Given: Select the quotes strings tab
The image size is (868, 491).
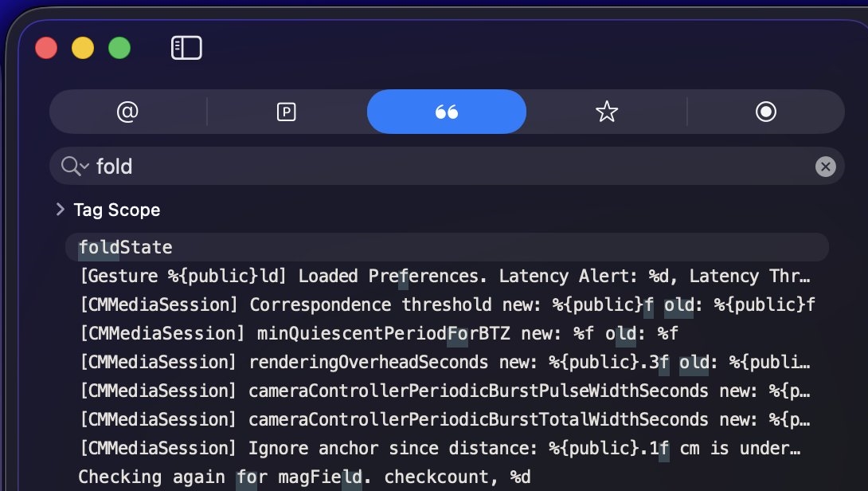Looking at the screenshot, I should pos(446,112).
